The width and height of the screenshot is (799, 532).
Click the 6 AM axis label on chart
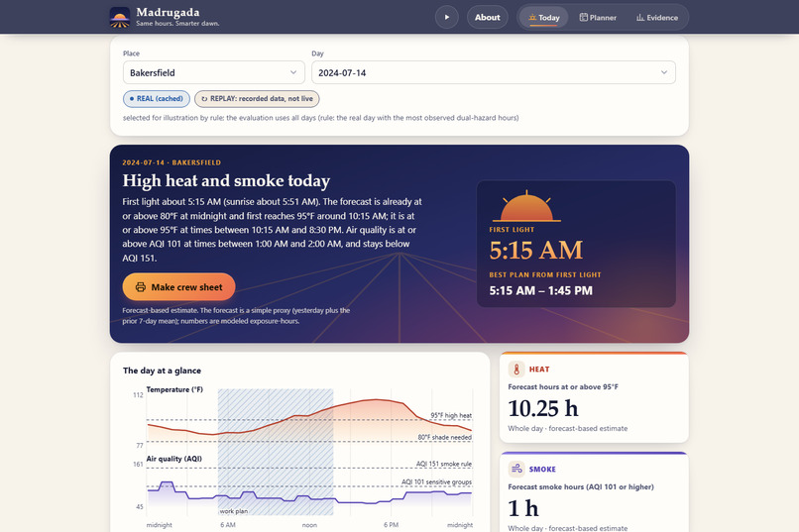tap(228, 525)
